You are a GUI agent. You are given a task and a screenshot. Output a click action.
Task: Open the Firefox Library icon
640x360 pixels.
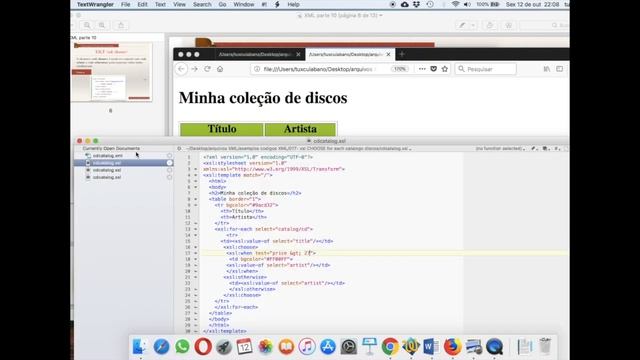(x=547, y=69)
